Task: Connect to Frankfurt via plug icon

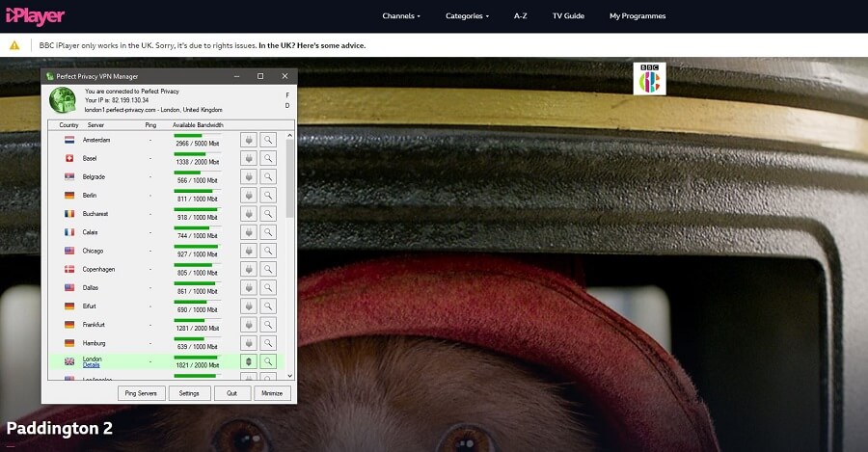Action: (249, 324)
